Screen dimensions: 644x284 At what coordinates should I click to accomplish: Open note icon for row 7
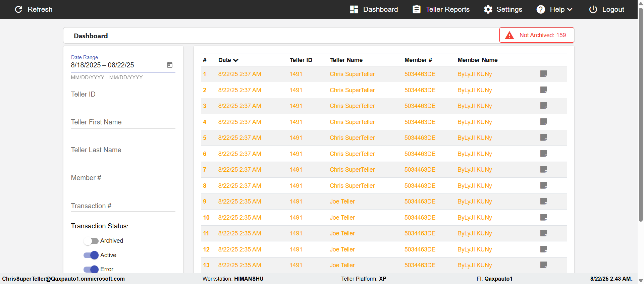coord(544,169)
